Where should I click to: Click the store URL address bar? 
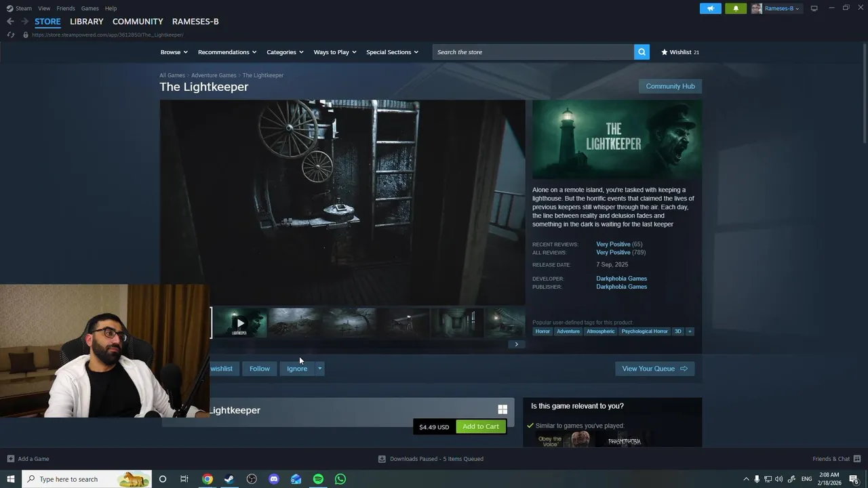pos(108,35)
